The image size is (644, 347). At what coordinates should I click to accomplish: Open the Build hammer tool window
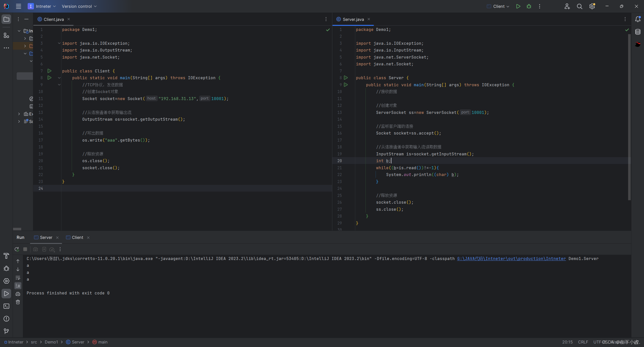pos(6,256)
